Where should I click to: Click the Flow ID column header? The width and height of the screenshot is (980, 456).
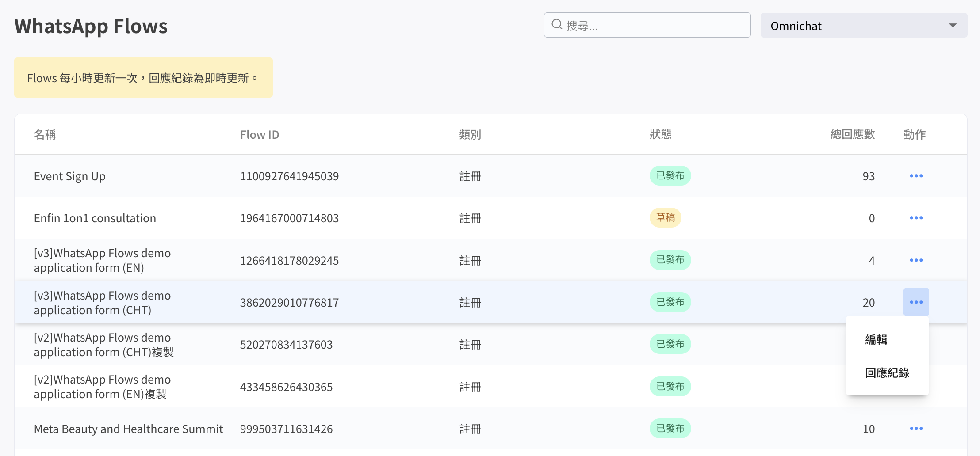pyautogui.click(x=260, y=135)
